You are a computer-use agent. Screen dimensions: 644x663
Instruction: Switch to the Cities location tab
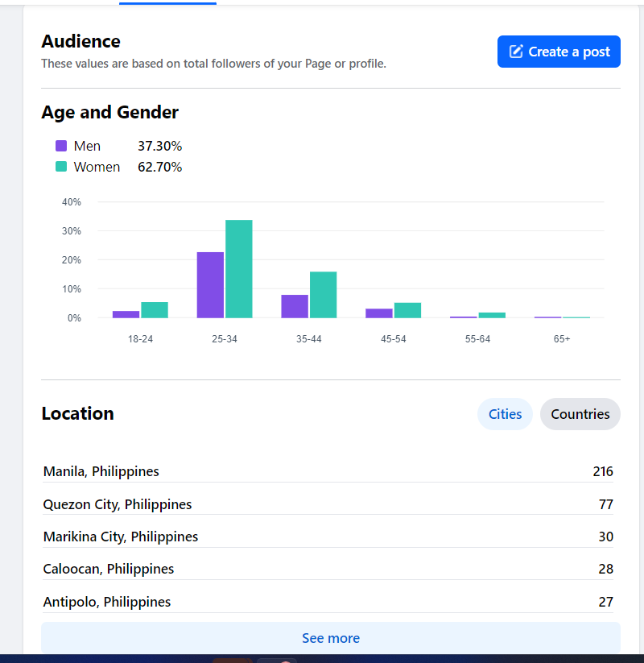click(x=505, y=414)
